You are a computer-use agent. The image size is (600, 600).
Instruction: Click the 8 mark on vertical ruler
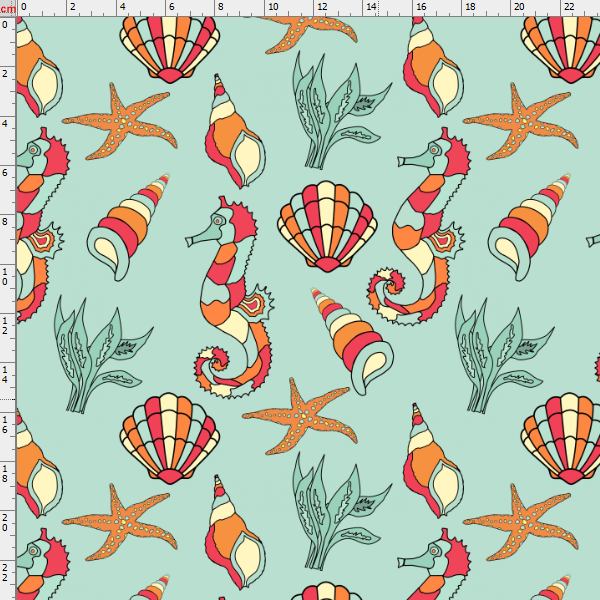point(5,222)
